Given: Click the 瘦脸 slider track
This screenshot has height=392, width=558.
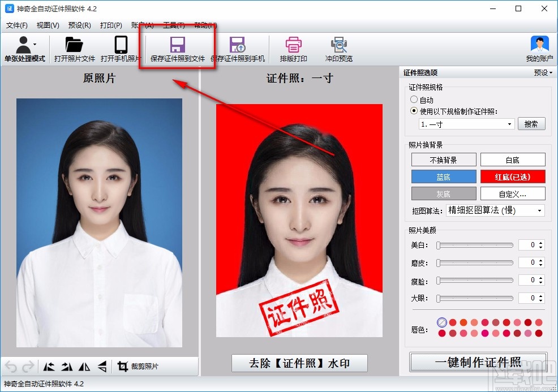Looking at the screenshot, I should [475, 281].
